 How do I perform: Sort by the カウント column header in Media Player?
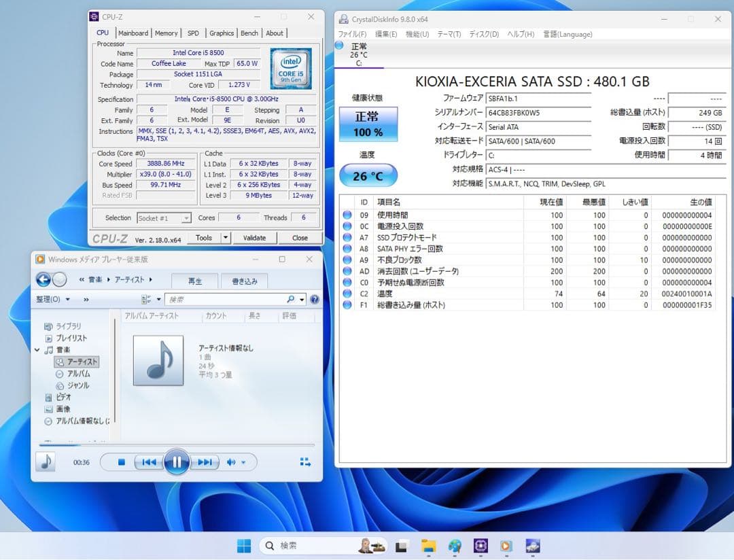click(x=216, y=316)
